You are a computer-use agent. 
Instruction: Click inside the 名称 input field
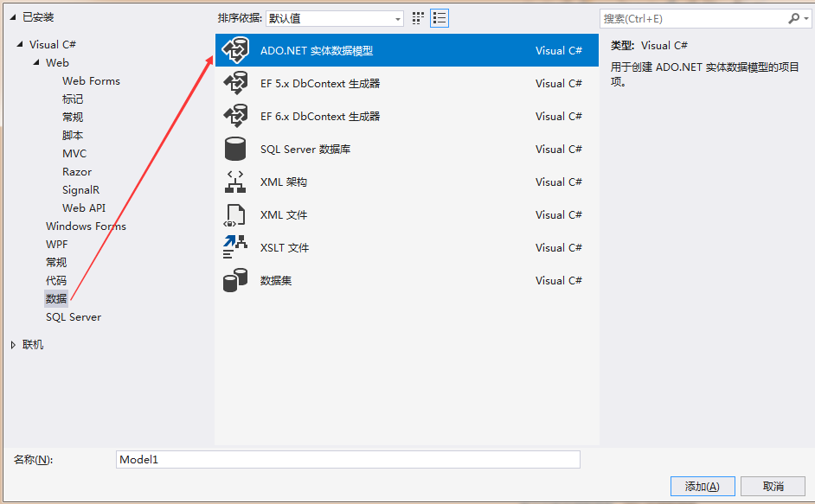346,459
